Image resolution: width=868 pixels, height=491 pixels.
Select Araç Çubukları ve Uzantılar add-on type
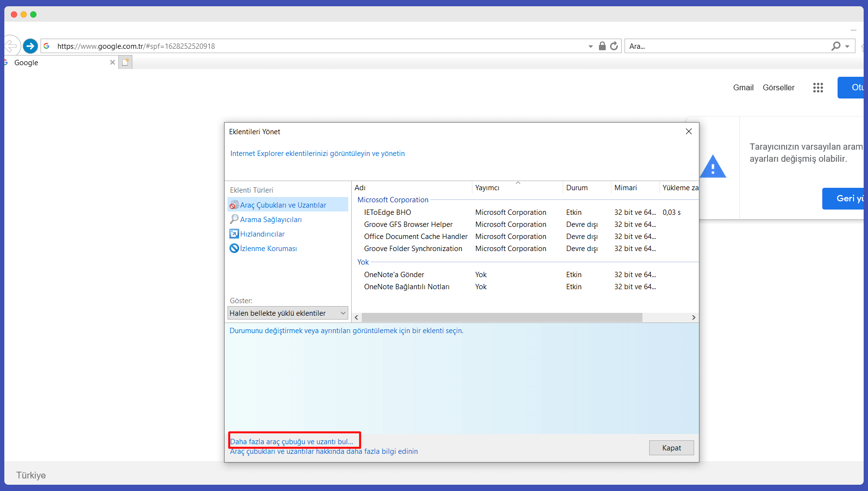click(x=288, y=205)
